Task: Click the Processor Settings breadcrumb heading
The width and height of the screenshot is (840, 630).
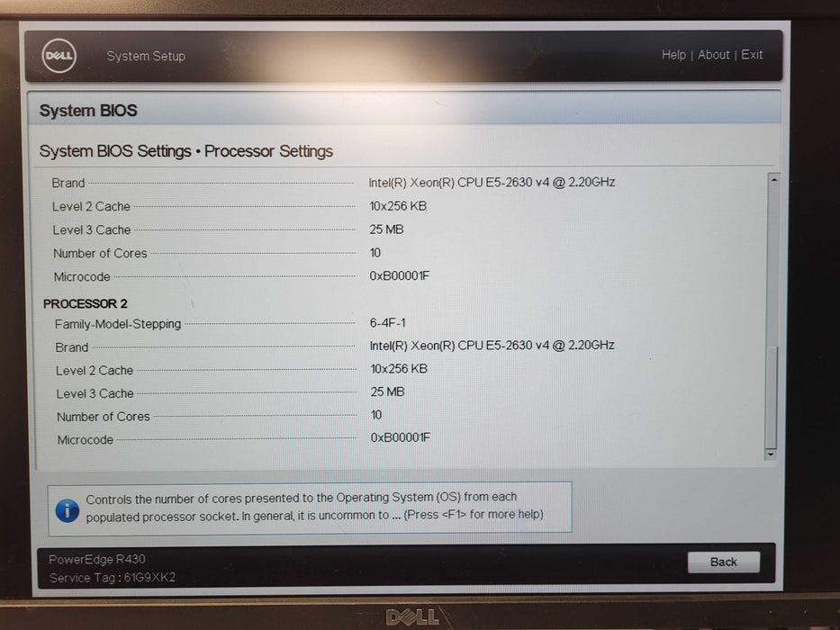Action: click(268, 151)
